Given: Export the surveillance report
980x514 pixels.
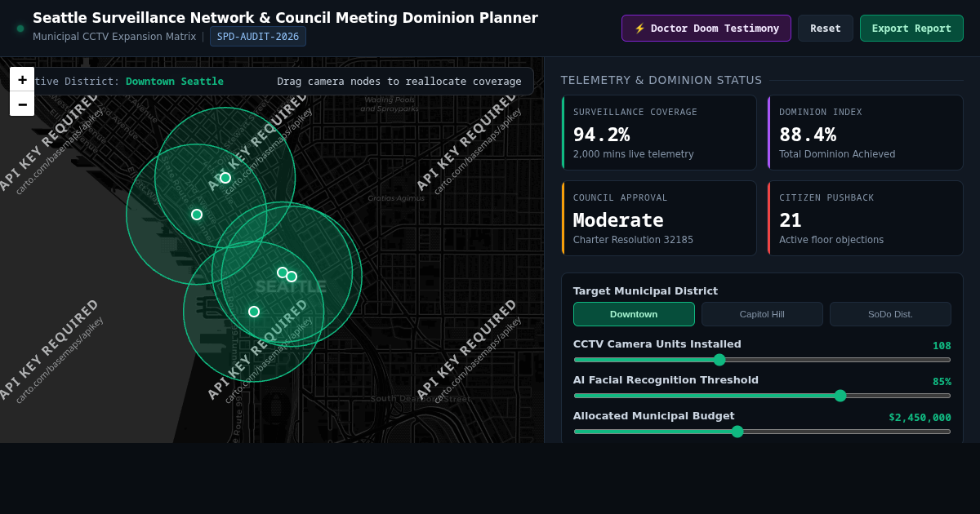Looking at the screenshot, I should coord(911,28).
